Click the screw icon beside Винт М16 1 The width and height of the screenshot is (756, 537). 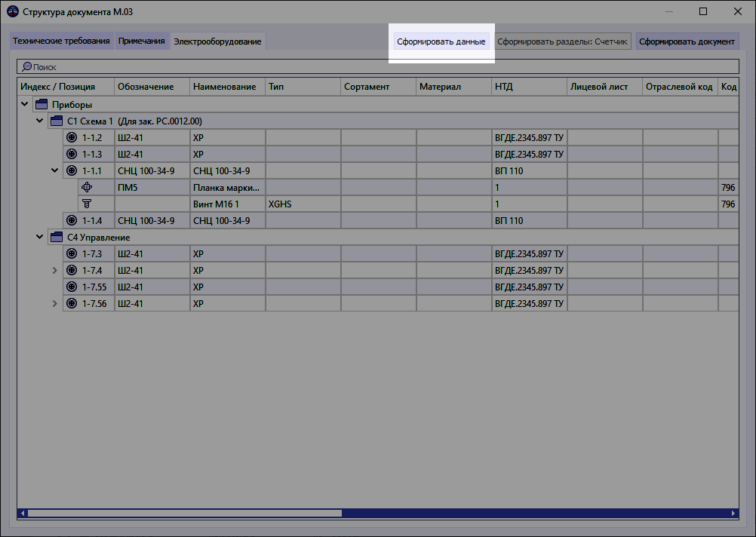pyautogui.click(x=87, y=204)
